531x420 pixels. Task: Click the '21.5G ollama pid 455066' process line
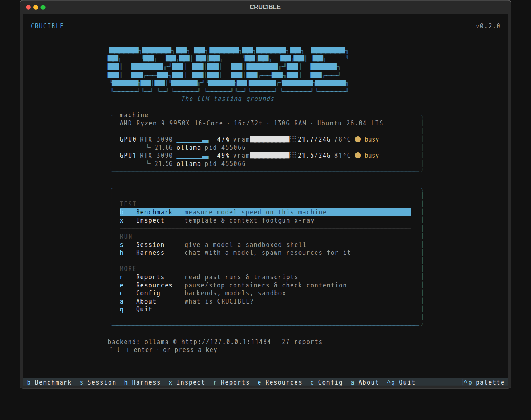coord(200,164)
